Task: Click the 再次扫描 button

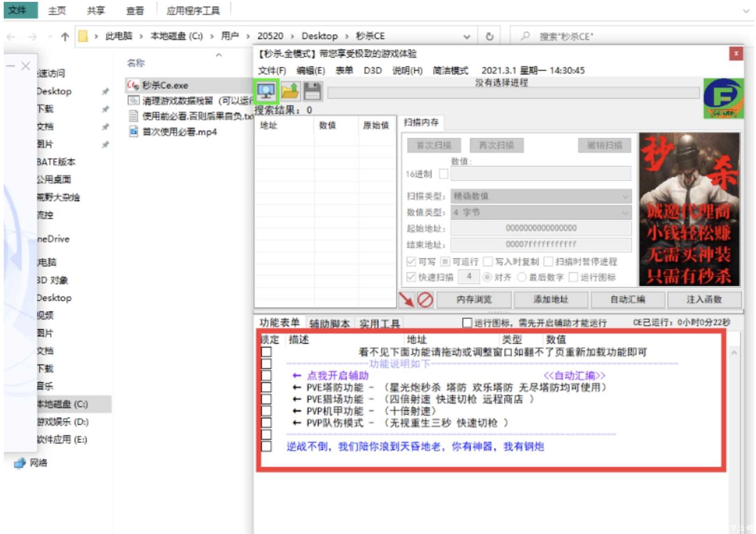Action: 496,145
